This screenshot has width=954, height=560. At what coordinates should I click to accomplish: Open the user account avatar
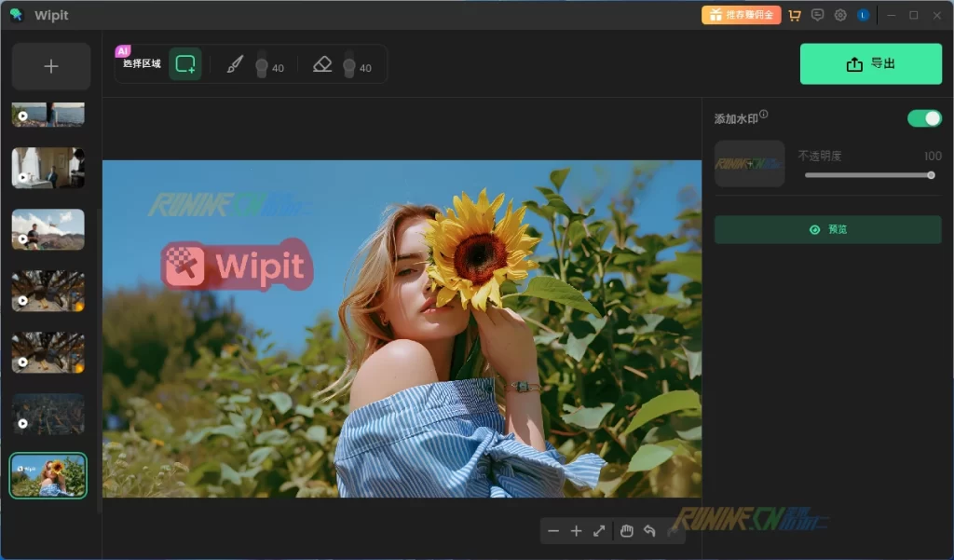point(863,15)
